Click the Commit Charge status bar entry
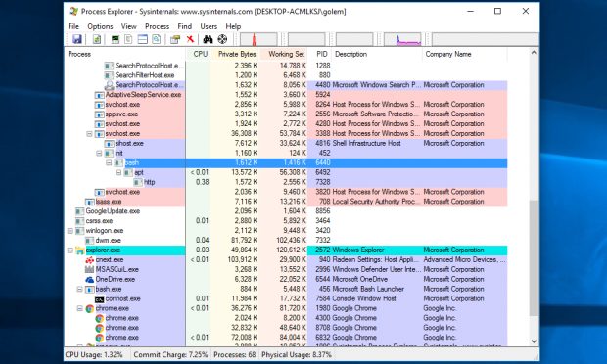Image resolution: width=607 pixels, height=364 pixels. coord(170,355)
